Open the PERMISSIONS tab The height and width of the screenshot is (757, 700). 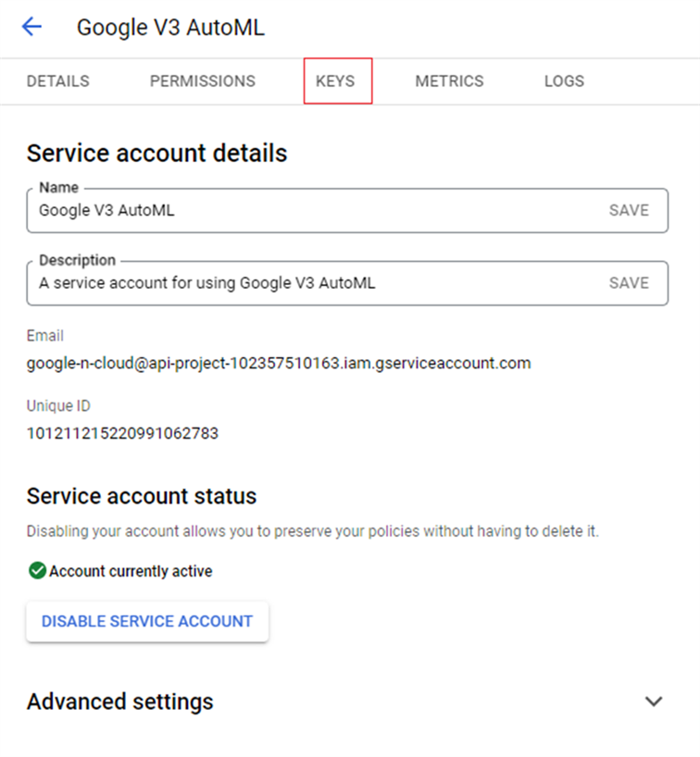click(203, 81)
